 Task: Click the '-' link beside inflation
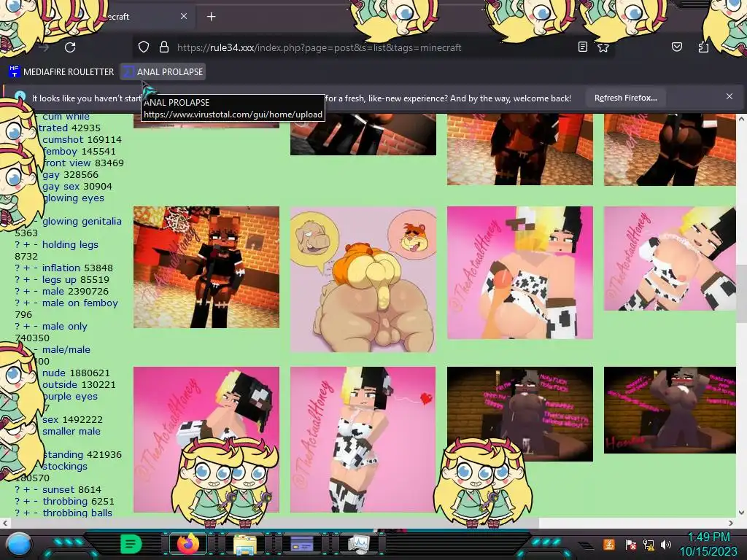pyautogui.click(x=36, y=268)
